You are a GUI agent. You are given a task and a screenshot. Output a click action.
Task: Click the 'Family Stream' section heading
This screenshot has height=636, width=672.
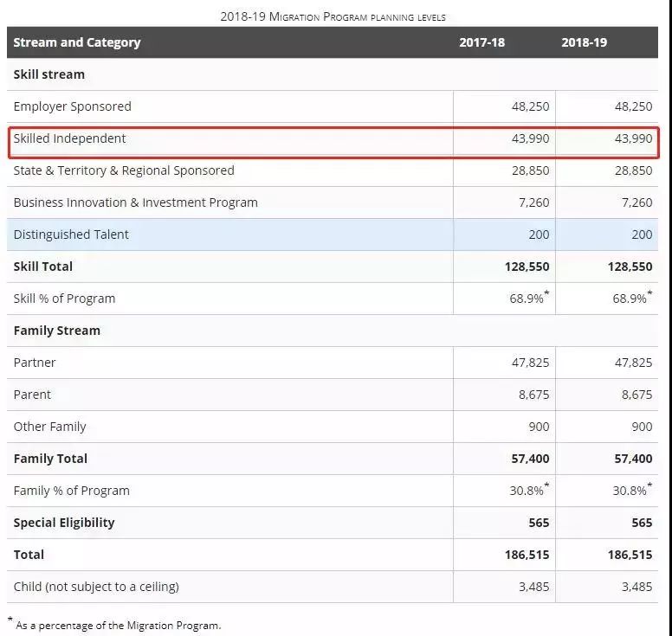[x=57, y=331]
